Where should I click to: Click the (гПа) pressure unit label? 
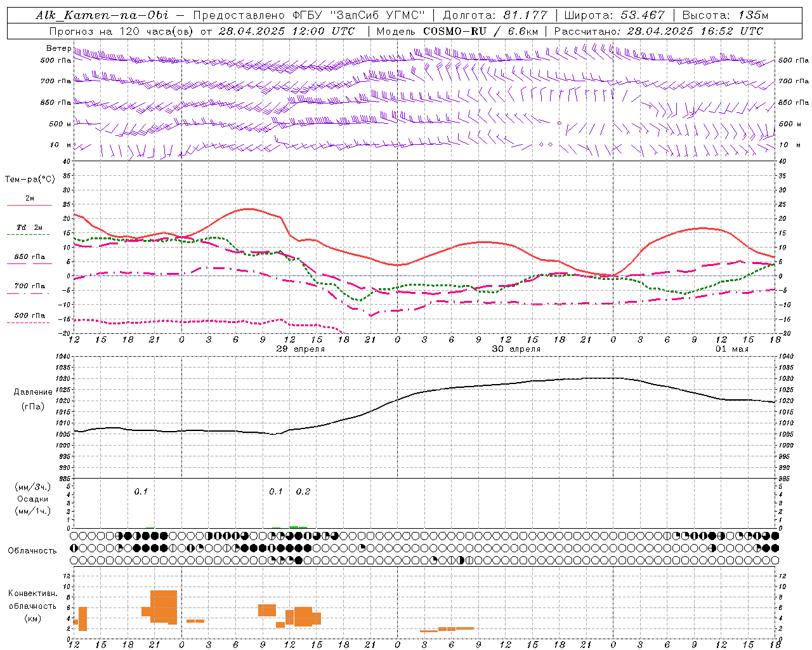point(33,407)
